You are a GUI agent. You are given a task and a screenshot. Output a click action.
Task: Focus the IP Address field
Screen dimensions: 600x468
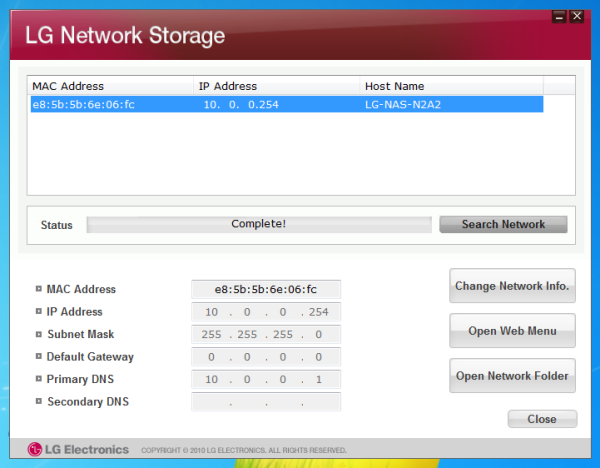(x=266, y=312)
